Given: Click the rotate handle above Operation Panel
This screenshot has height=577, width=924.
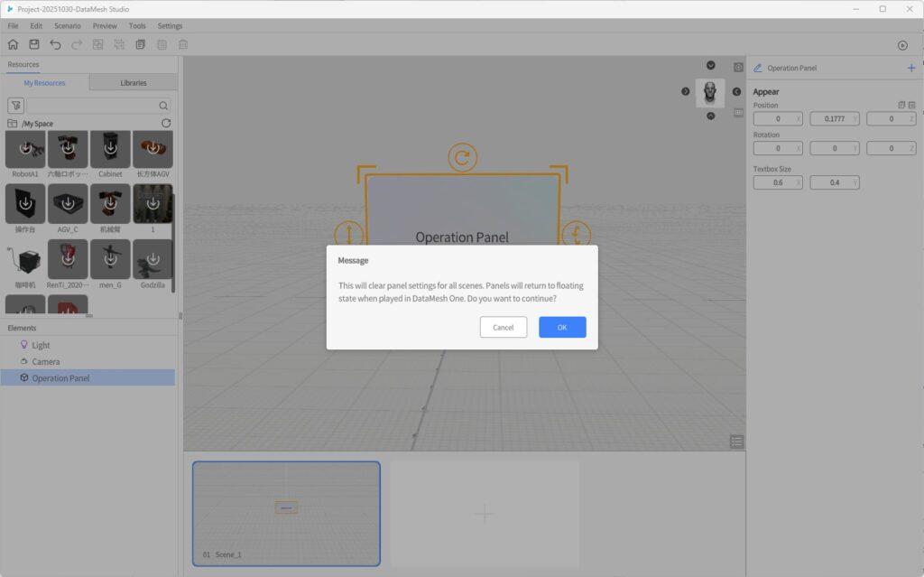Looking at the screenshot, I should coord(462,158).
